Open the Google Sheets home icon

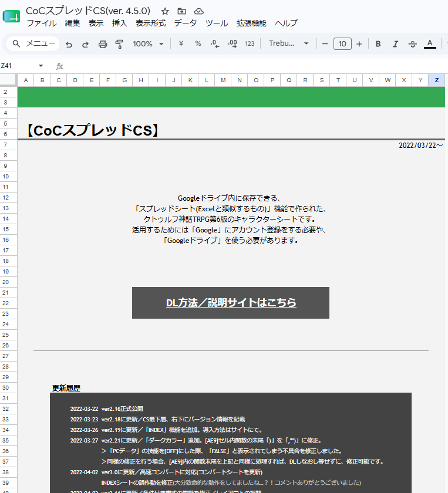coord(11,16)
